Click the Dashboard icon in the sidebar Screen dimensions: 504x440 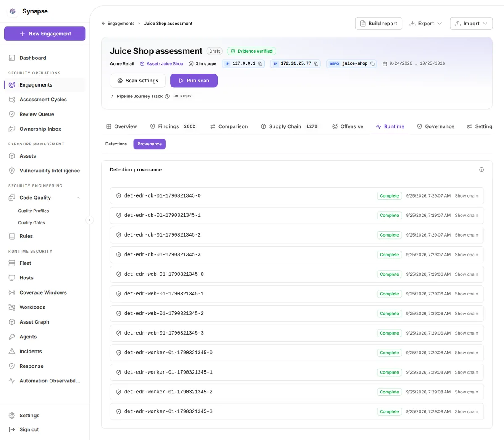(12, 58)
